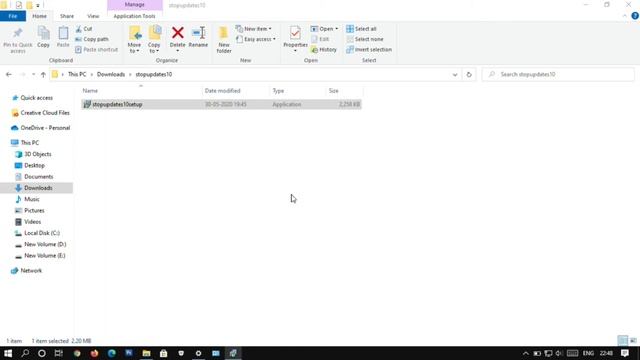Click Downloads in address breadcrumb
This screenshot has height=360, width=640.
coord(111,74)
